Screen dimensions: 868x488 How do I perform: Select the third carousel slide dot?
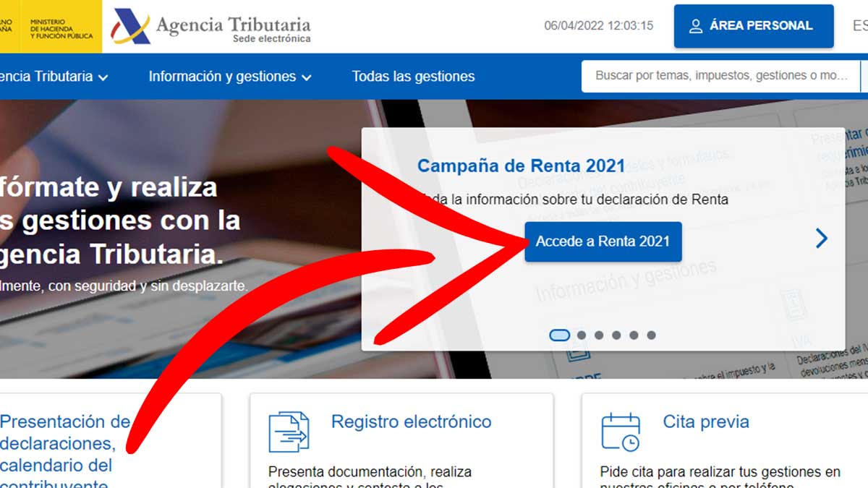pos(599,335)
